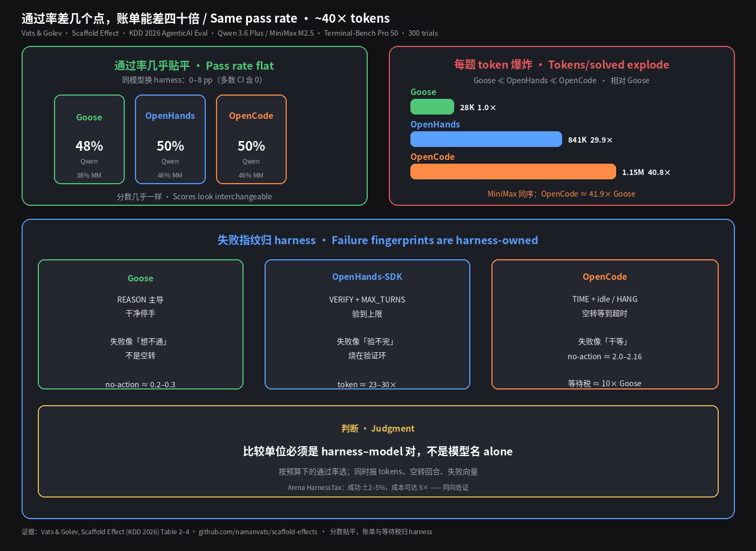The width and height of the screenshot is (756, 551).
Task: Click 'MiniMax 同序: OpenCode ≈ 41.9× Goose' note
Action: pyautogui.click(x=562, y=194)
